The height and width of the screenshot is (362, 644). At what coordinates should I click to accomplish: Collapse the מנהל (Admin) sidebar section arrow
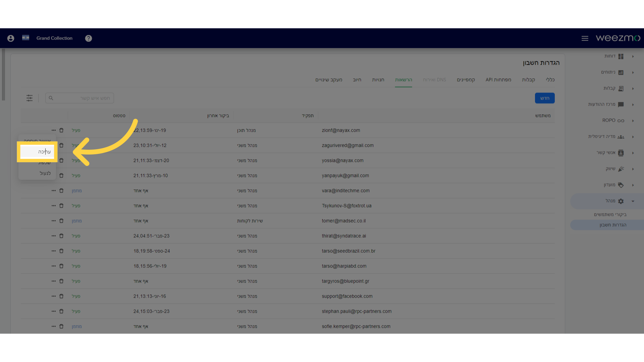pos(633,201)
